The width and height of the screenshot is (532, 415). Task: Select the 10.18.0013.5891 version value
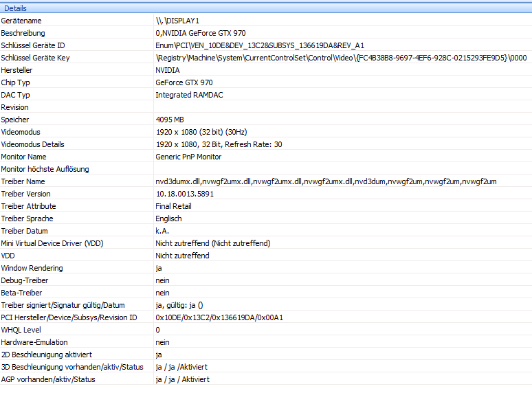[x=185, y=194]
